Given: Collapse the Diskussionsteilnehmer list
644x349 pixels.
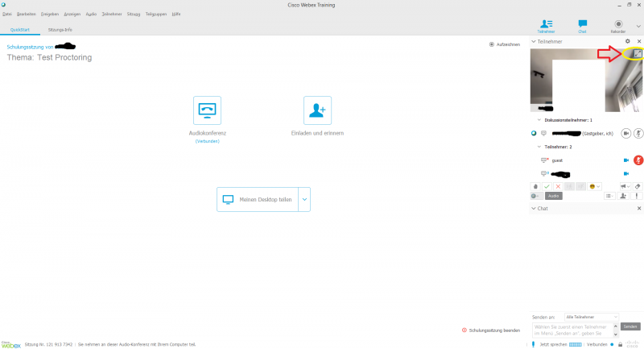Looking at the screenshot, I should [539, 119].
